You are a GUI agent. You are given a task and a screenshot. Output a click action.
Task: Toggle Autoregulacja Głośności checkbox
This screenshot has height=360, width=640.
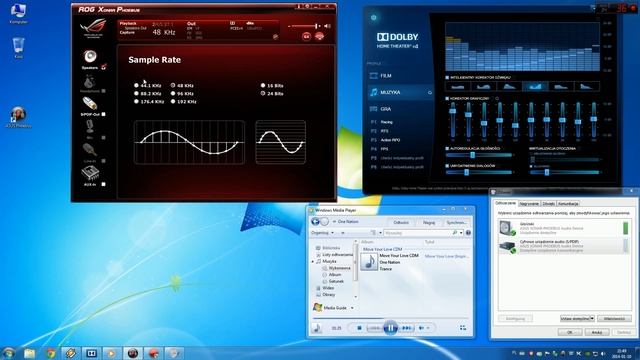447,149
